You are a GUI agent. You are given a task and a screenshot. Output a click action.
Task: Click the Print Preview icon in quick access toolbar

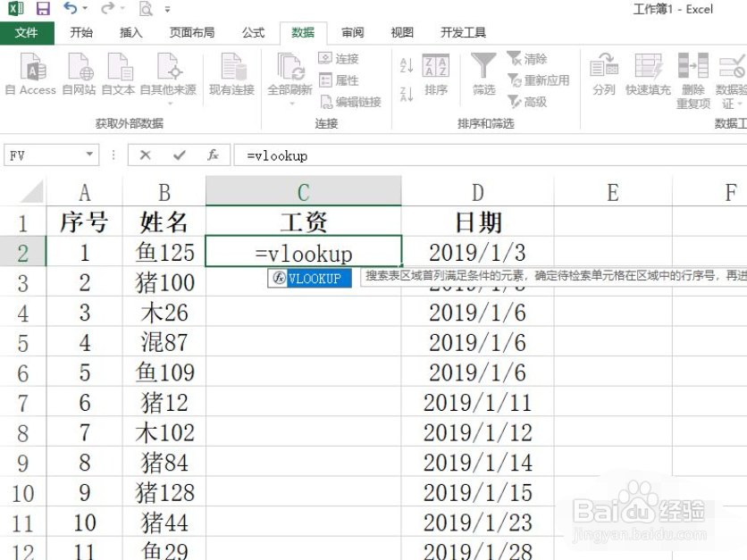click(x=146, y=9)
